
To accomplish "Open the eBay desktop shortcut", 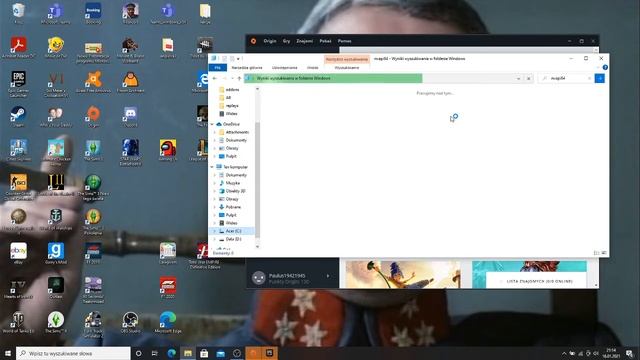I will (x=18, y=253).
